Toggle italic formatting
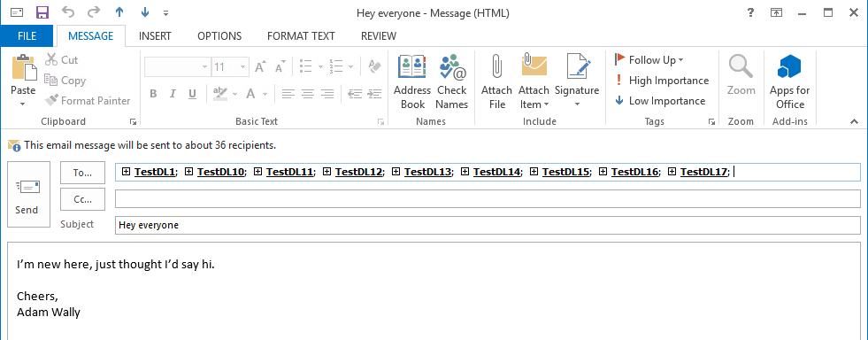The image size is (868, 340). point(173,94)
